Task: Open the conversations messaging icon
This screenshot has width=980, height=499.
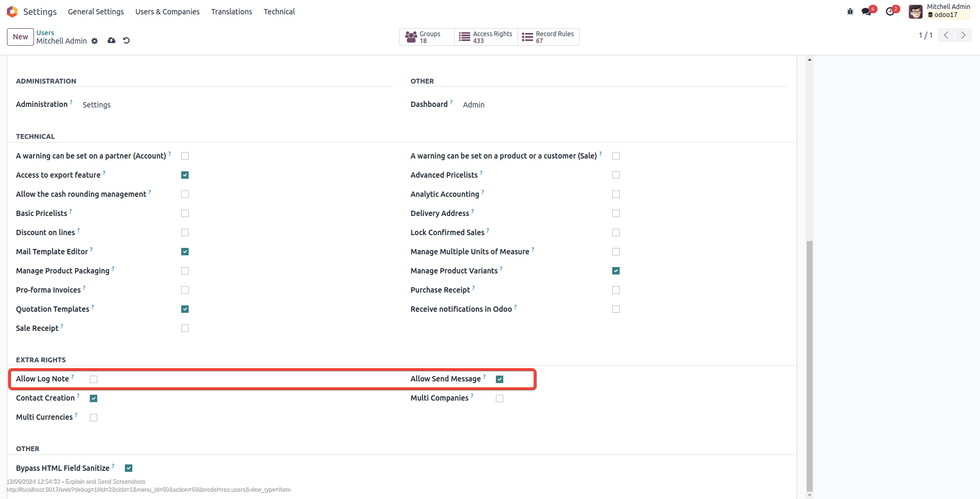Action: coord(867,12)
